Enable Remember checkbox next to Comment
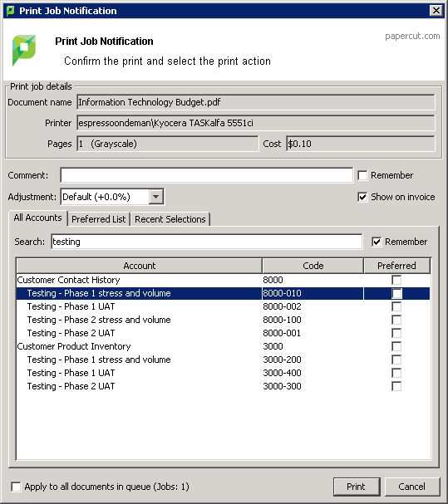The height and width of the screenshot is (504, 448). [362, 175]
